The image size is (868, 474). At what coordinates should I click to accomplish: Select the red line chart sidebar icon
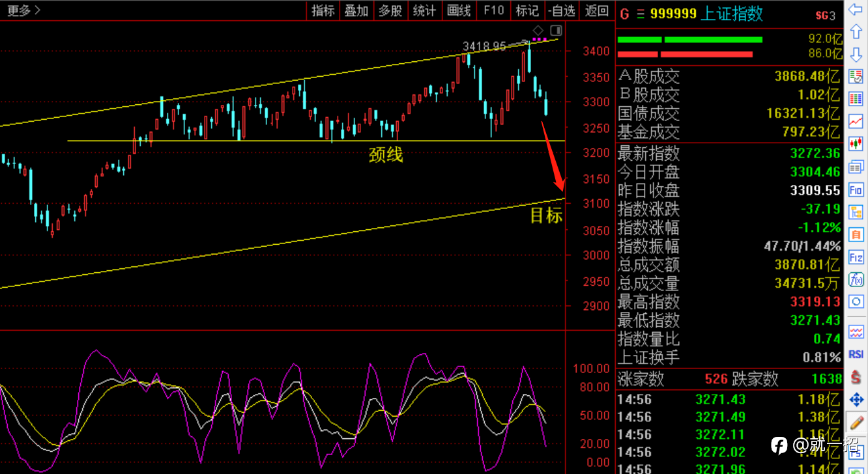[x=856, y=122]
